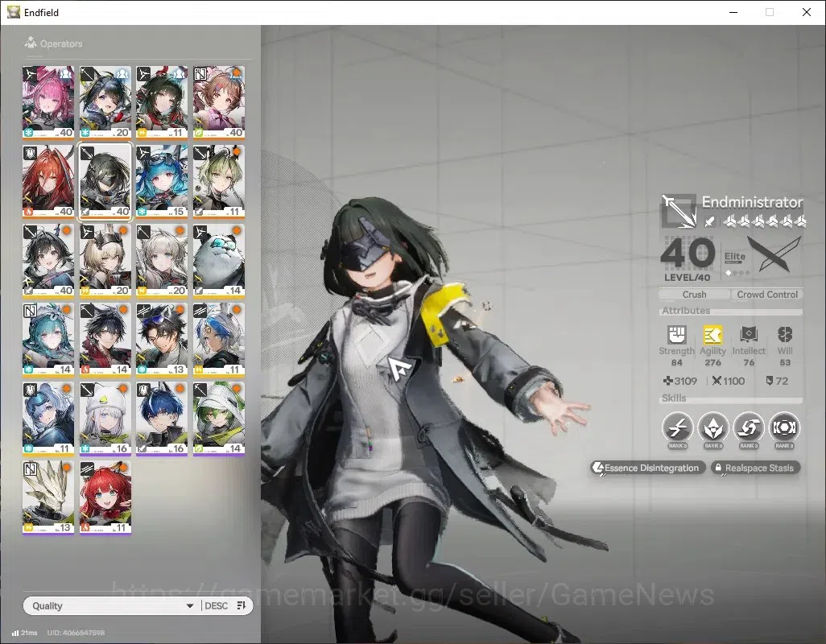Click the Level 40 display
The image size is (826, 644).
687,259
